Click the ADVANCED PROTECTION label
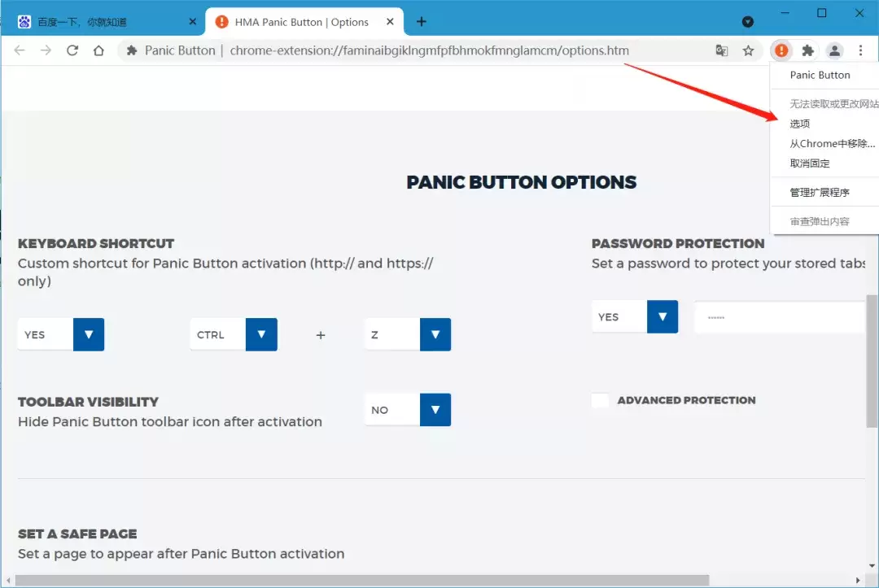The width and height of the screenshot is (879, 588). pyautogui.click(x=686, y=400)
